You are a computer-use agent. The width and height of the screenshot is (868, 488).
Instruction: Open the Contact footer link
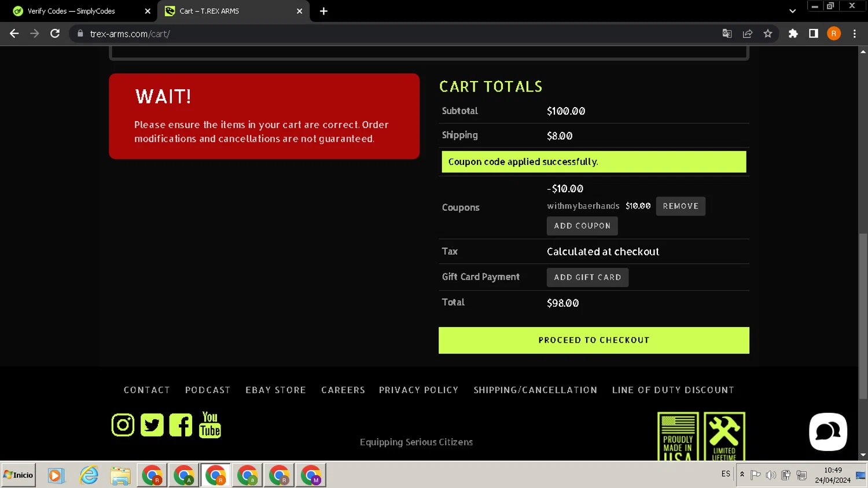(x=147, y=390)
